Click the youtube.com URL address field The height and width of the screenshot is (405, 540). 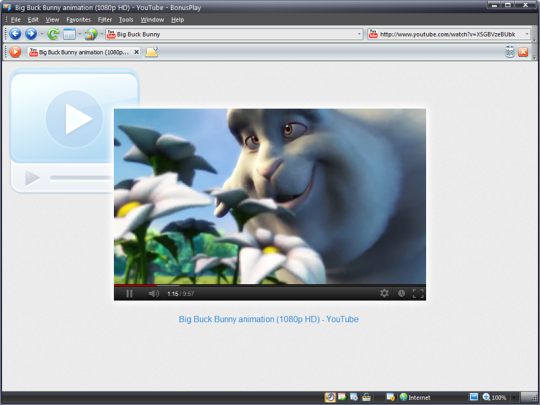pos(449,34)
